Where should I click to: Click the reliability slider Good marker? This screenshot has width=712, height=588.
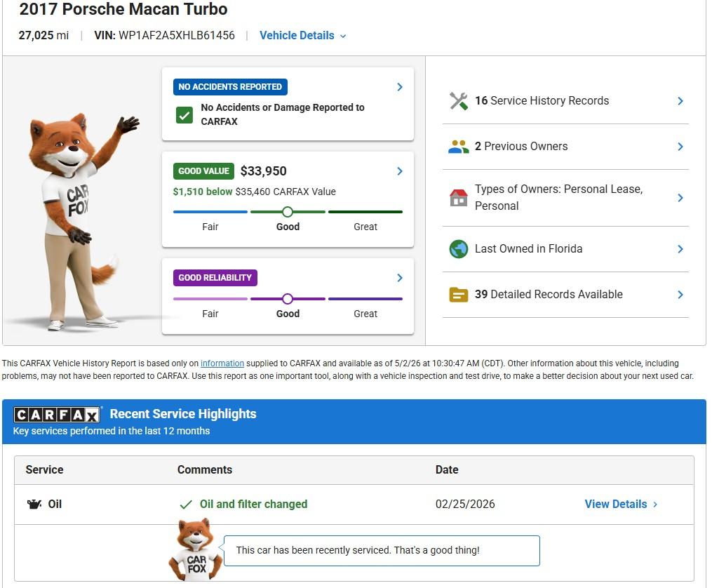288,299
